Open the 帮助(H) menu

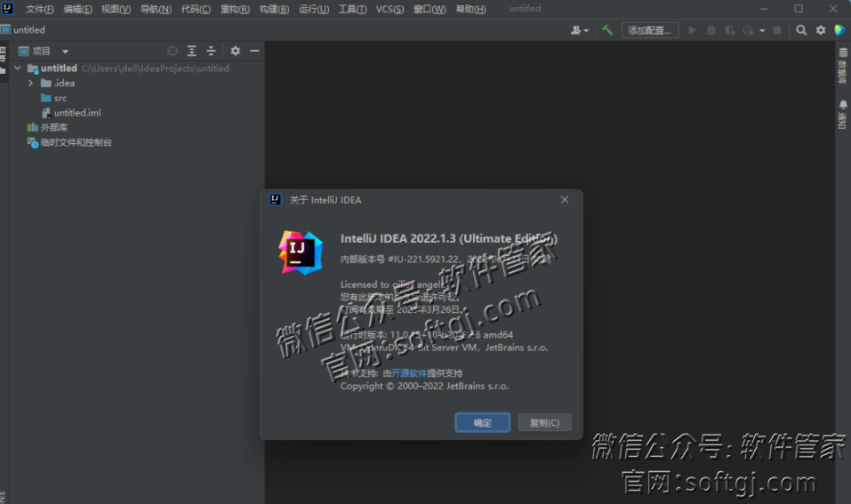[x=470, y=9]
